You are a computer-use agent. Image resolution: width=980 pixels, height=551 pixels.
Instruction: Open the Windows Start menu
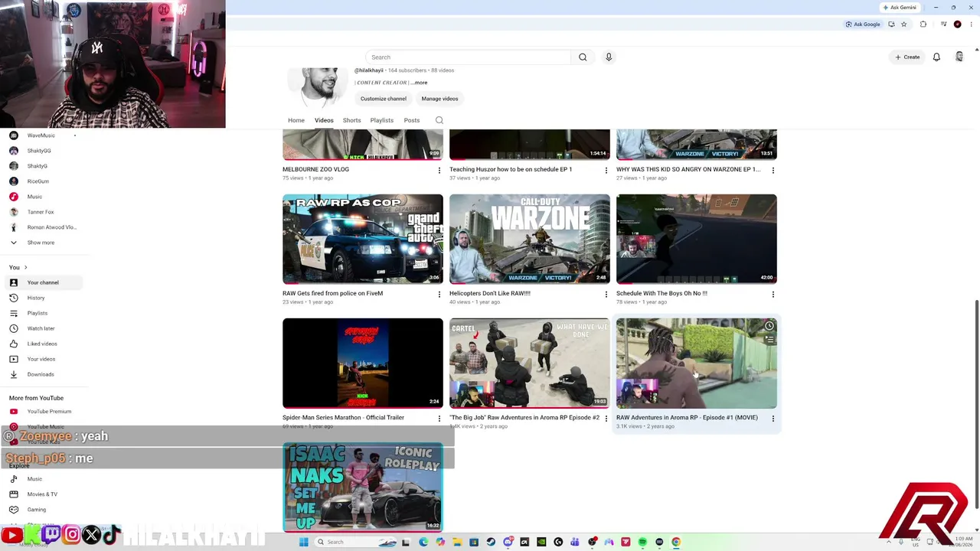pos(304,542)
